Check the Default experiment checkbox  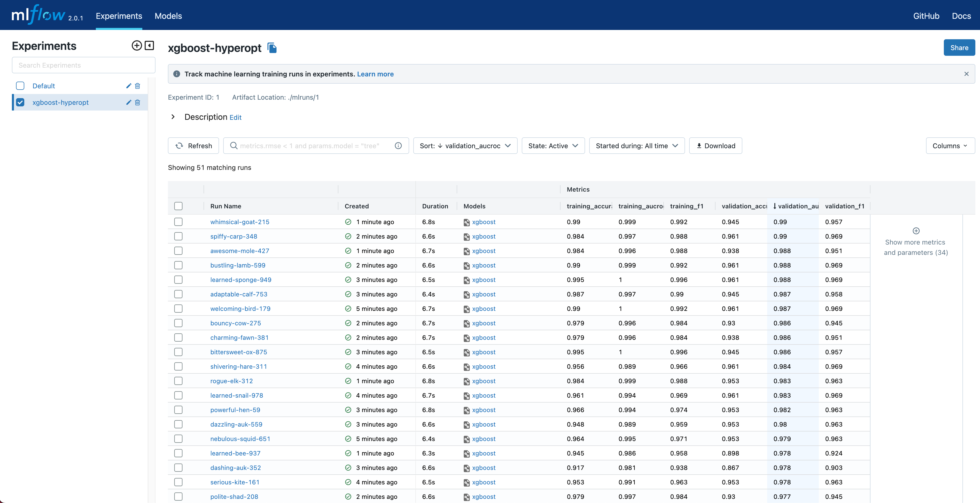click(20, 86)
